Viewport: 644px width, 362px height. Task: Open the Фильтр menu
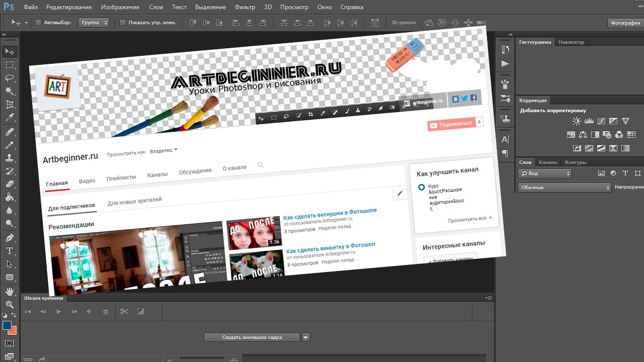point(245,7)
